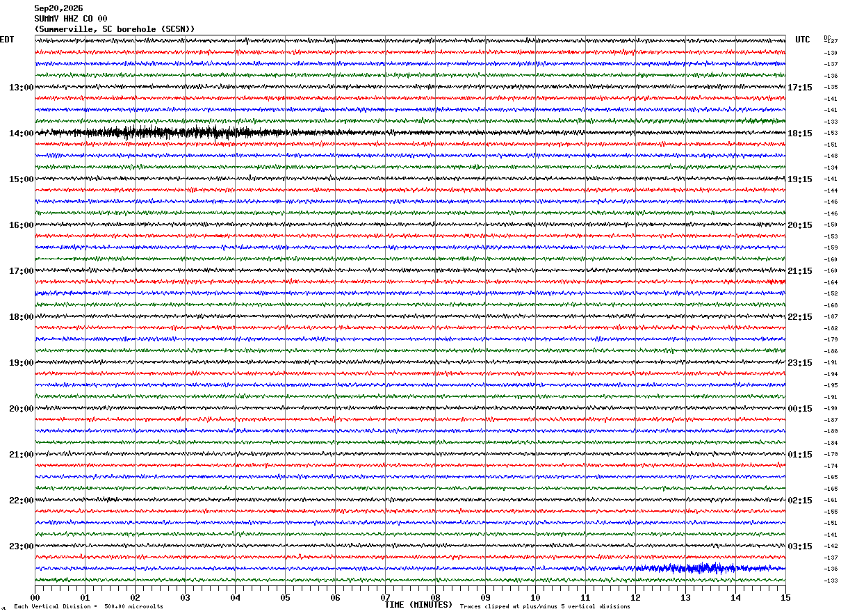Click the 23:00 EDT time label
This screenshot has width=841, height=616.
point(22,546)
